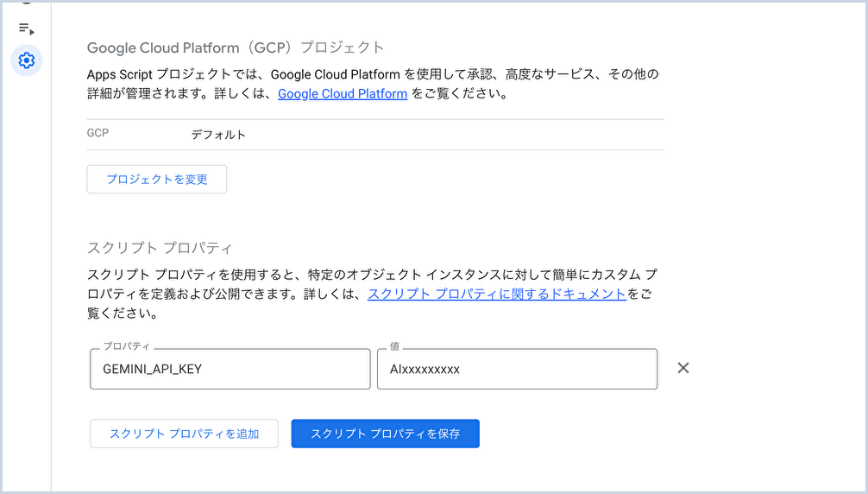This screenshot has height=494, width=868.
Task: Click the small 値 floating field label
Action: [394, 346]
